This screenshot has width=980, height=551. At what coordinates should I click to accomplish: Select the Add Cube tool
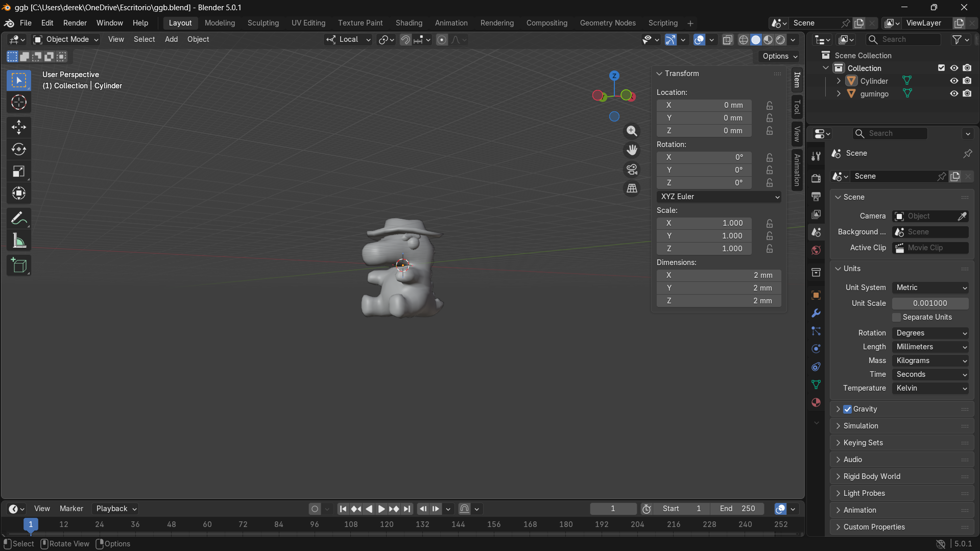coord(19,266)
